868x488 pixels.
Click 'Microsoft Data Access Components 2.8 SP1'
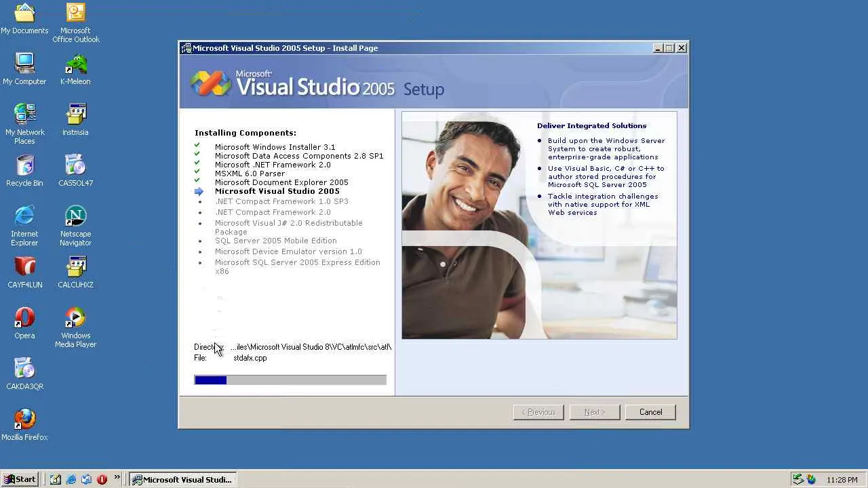(299, 156)
